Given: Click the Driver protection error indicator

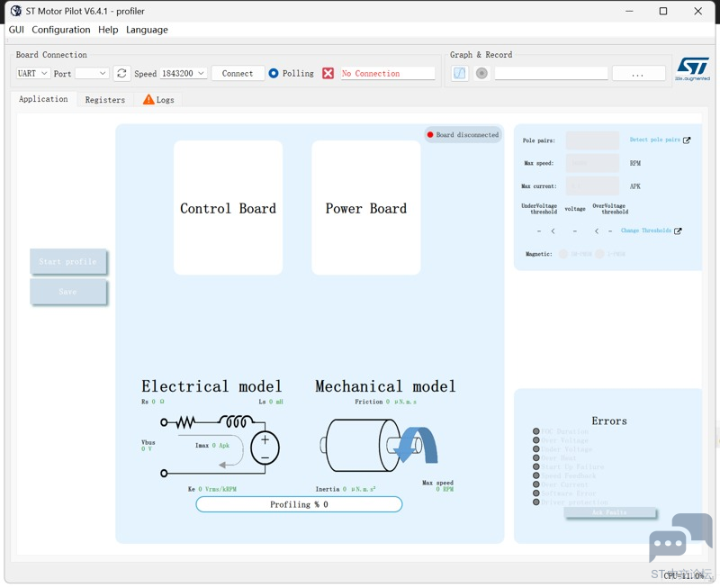Looking at the screenshot, I should point(535,502).
